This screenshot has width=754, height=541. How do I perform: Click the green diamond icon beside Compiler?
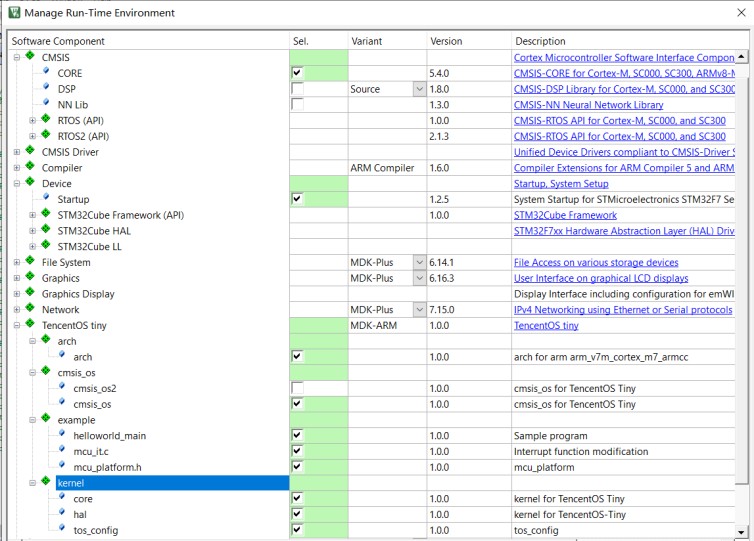(30, 166)
